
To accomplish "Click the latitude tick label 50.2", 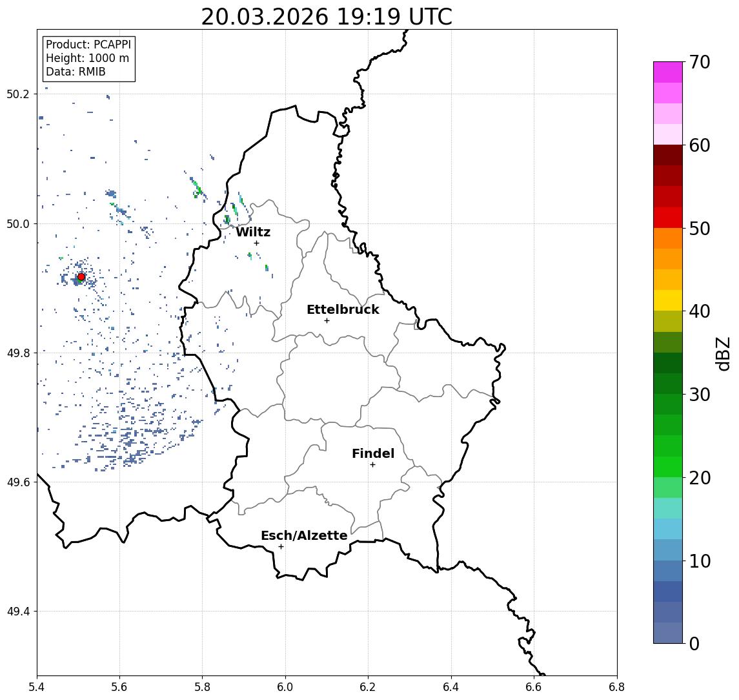I will [x=18, y=94].
